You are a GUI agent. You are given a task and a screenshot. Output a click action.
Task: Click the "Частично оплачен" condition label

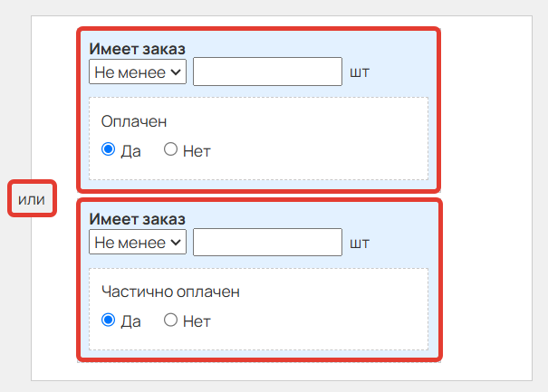point(170,292)
